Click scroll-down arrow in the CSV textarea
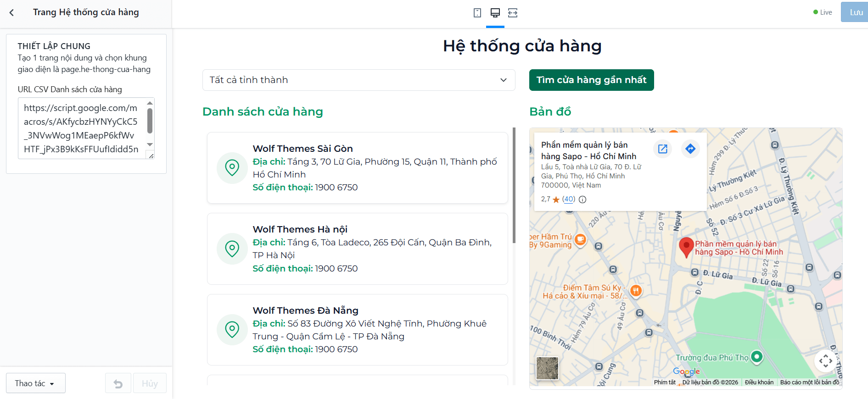Image resolution: width=868 pixels, height=399 pixels. tap(150, 144)
